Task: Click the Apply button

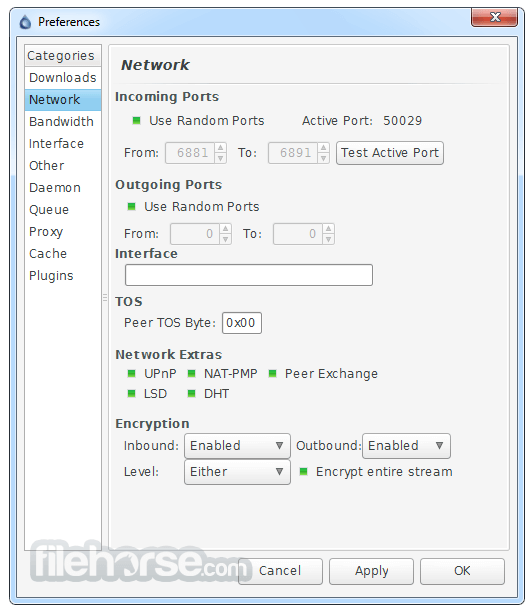Action: point(371,571)
